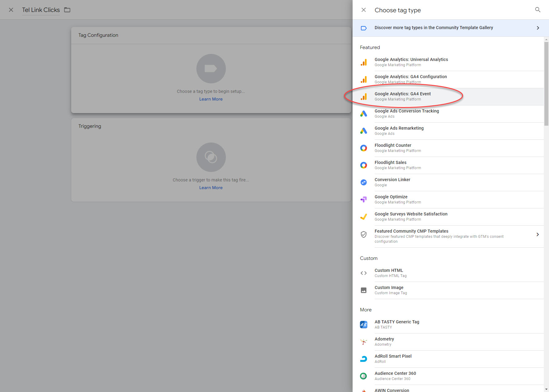Click the Custom Image picture icon
549x392 pixels.
coord(364,290)
